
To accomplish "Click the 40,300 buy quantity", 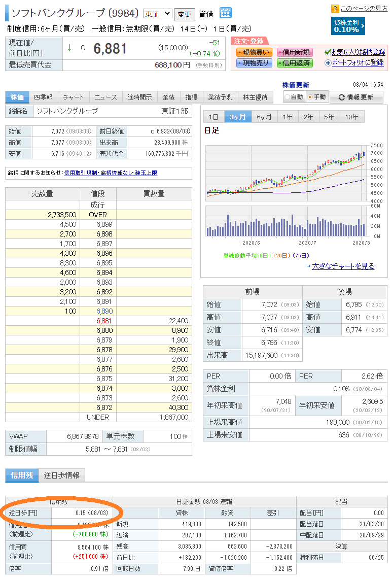I will pyautogui.click(x=178, y=407).
